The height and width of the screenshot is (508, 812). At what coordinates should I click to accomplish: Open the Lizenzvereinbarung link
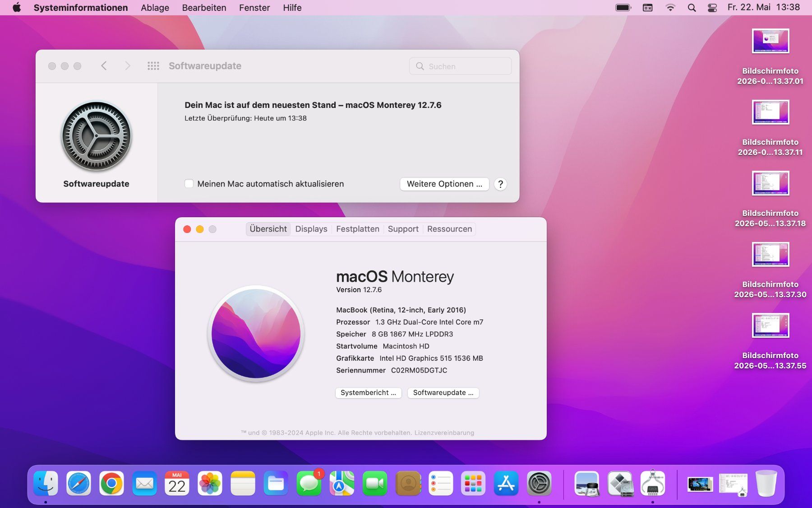pos(444,433)
